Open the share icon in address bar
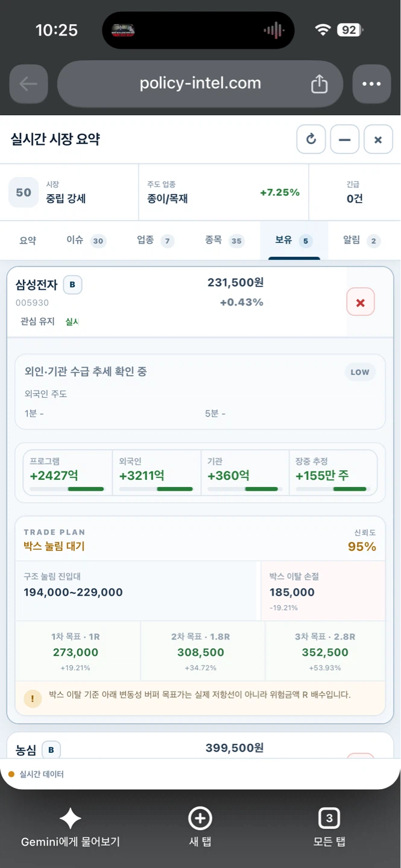This screenshot has width=401, height=868. pyautogui.click(x=319, y=84)
